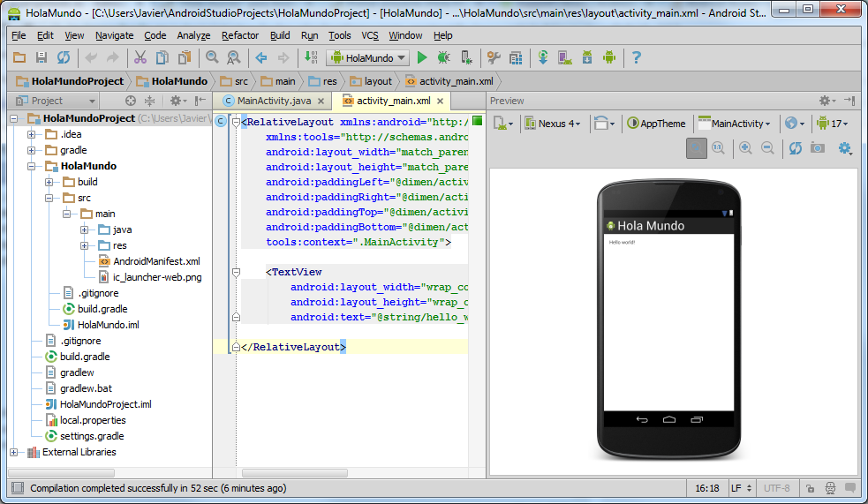868x504 pixels.
Task: Select AndroidManifest.xml in the project tree
Action: coord(156,261)
